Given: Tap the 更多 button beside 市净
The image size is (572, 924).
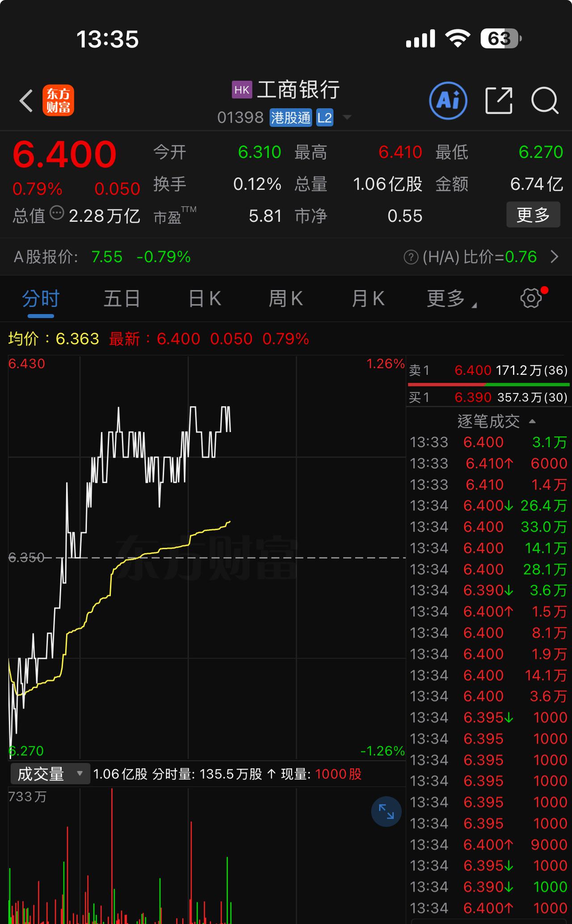Looking at the screenshot, I should [533, 215].
